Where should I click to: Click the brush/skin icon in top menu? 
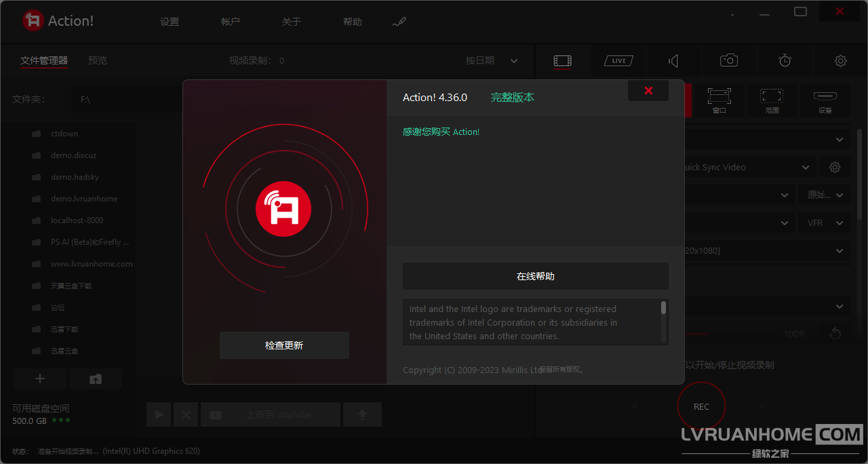[x=399, y=22]
